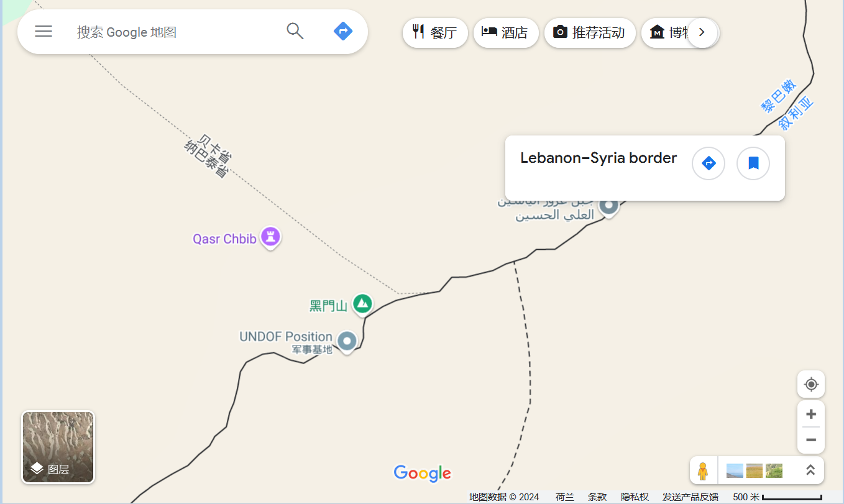Screen dimensions: 844x504
Task: Click the blue directions icon in search bar
Action: 343,31
